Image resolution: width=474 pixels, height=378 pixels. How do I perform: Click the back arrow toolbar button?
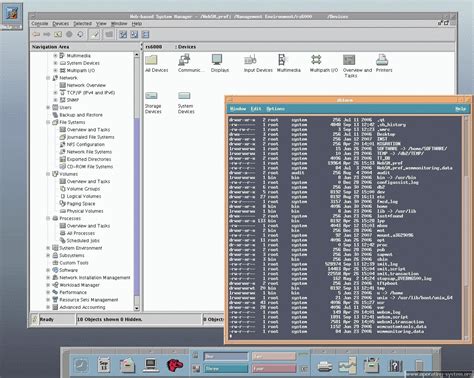[36, 34]
